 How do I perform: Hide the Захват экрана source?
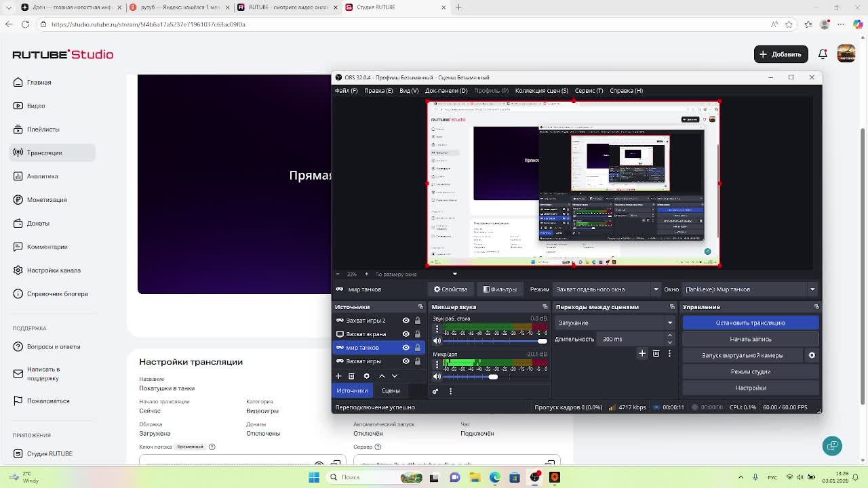point(406,334)
